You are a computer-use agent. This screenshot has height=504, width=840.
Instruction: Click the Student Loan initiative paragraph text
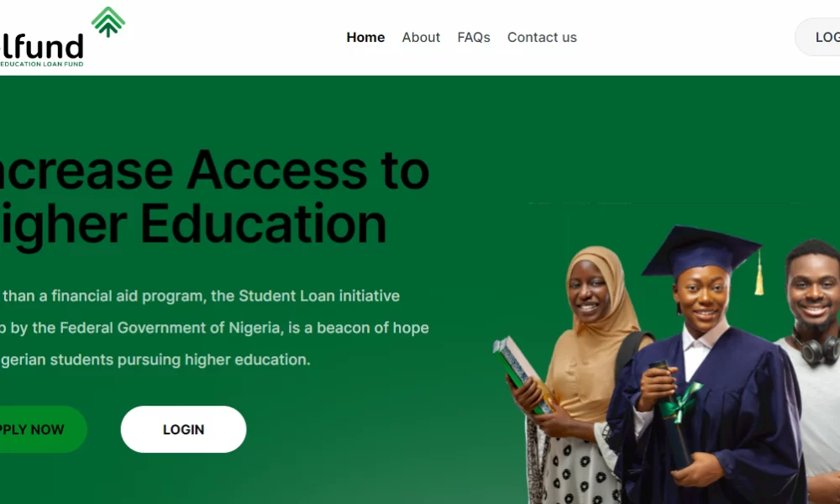coord(214,328)
